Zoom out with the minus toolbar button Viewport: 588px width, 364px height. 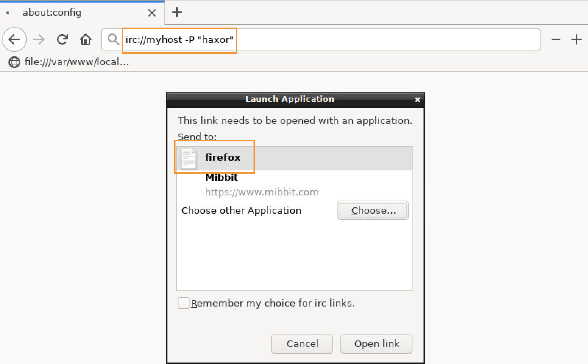coord(556,39)
